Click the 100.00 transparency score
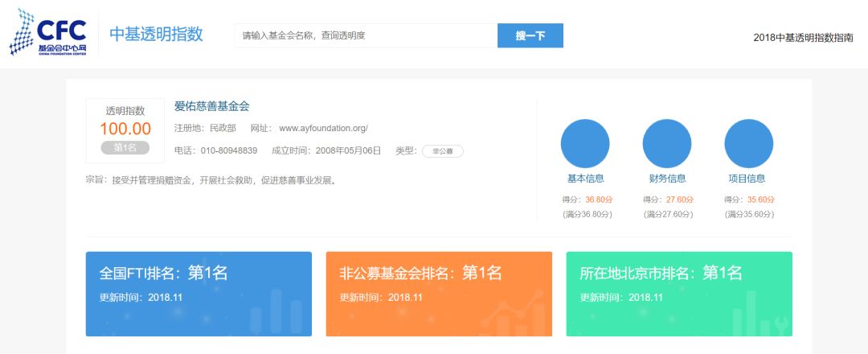Screen dimensions: 868x354 [125, 129]
